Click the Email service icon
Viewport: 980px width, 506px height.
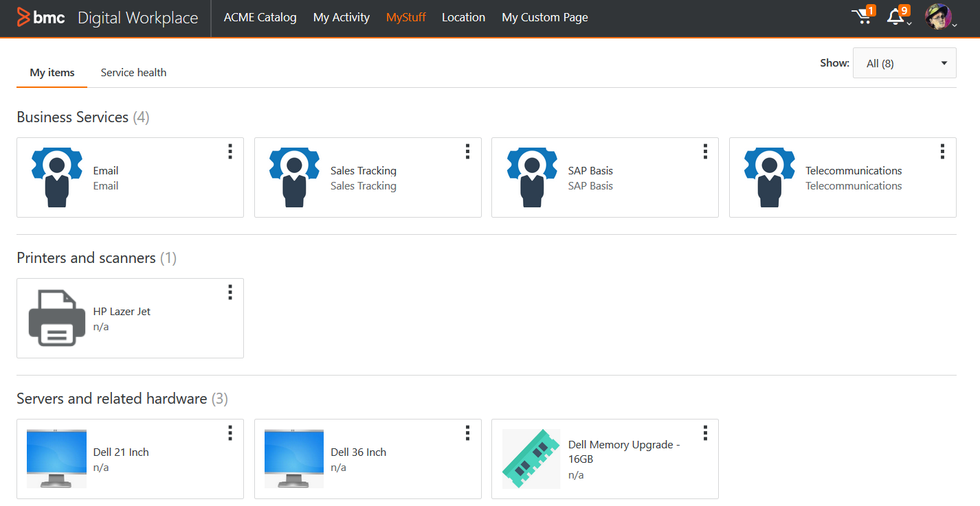[57, 177]
